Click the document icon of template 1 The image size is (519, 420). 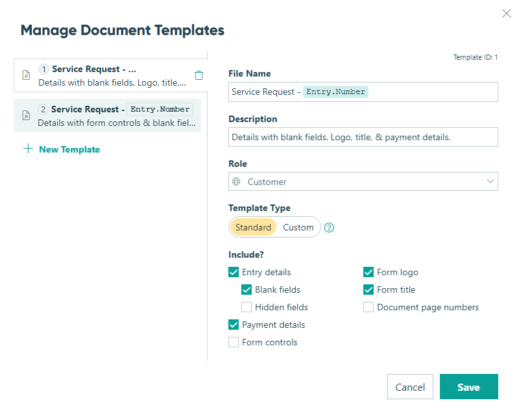[26, 75]
